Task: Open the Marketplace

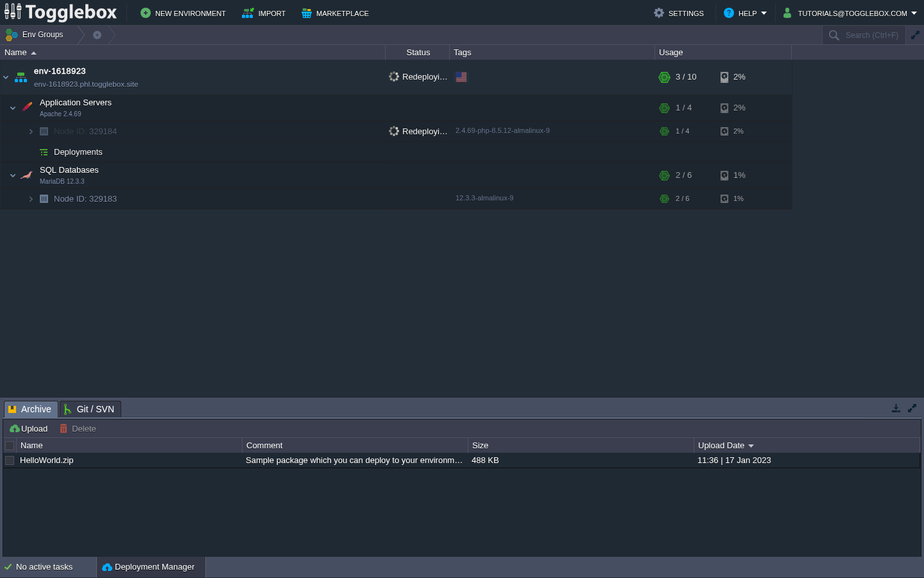Action: tap(335, 13)
